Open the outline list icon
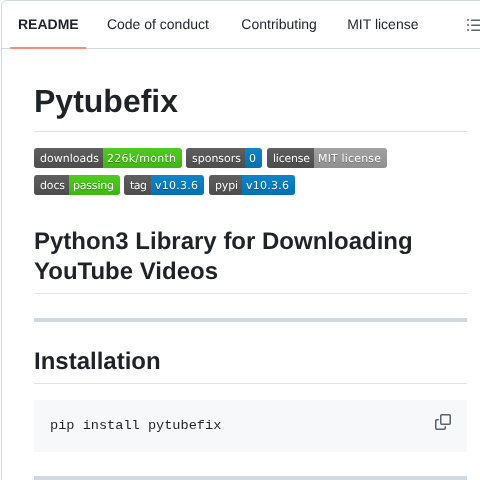The image size is (480, 480). click(x=473, y=25)
